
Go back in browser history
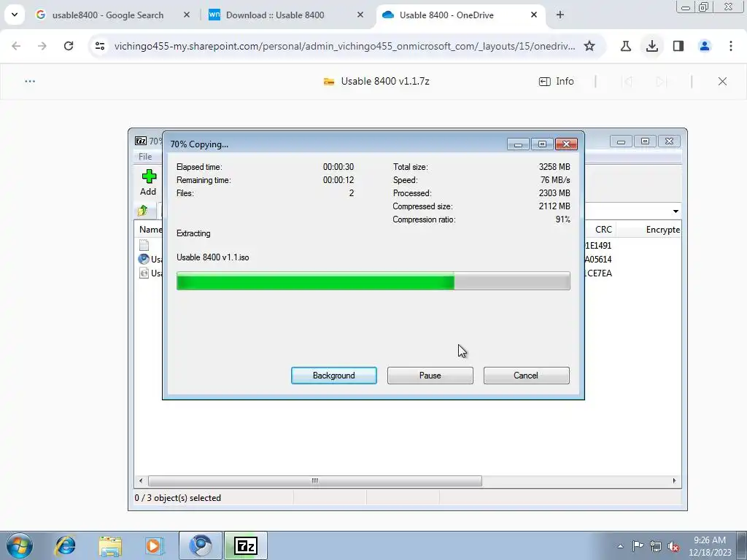(16, 46)
